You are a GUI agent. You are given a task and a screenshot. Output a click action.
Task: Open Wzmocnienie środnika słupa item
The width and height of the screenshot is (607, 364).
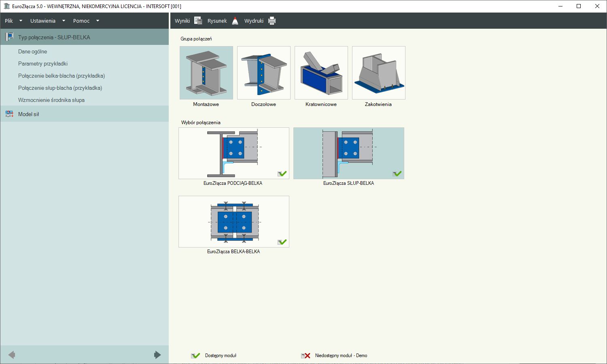(x=51, y=100)
